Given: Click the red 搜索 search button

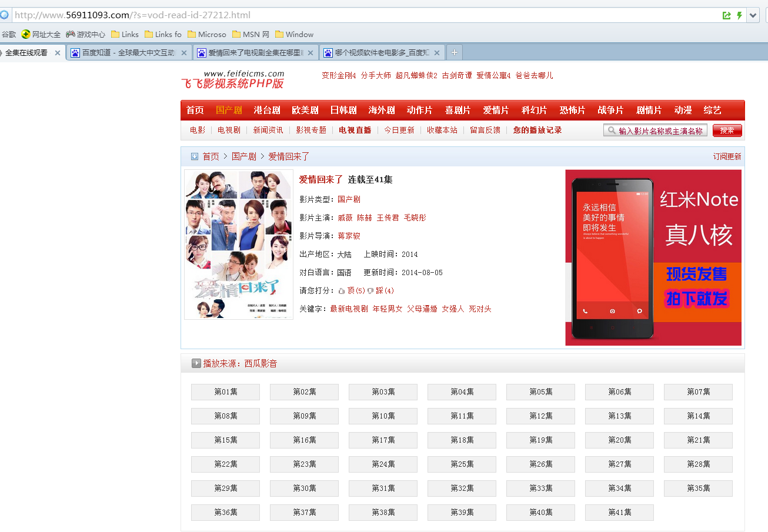Looking at the screenshot, I should (727, 131).
